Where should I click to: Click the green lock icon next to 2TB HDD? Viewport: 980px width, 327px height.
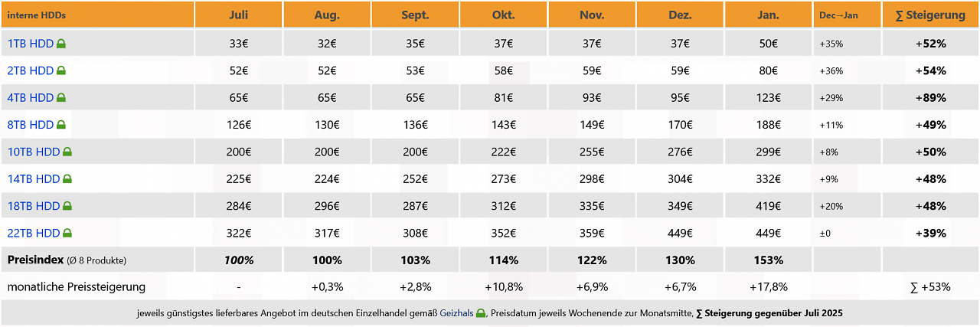click(61, 70)
